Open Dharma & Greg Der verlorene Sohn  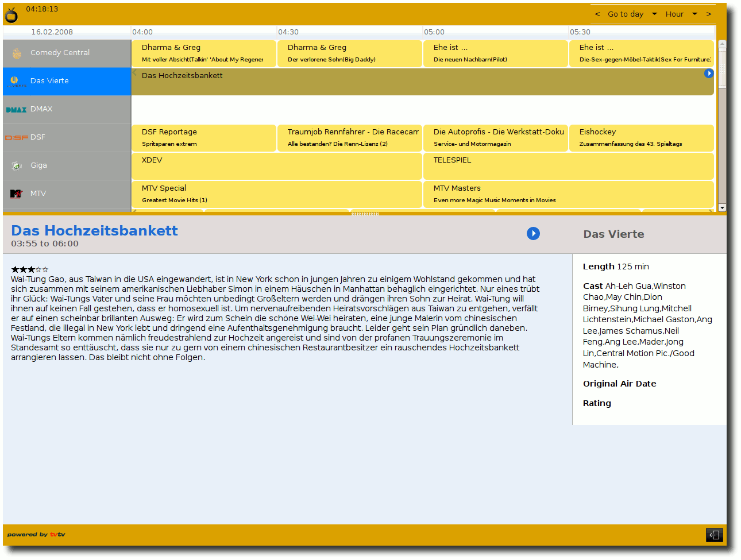coord(350,53)
